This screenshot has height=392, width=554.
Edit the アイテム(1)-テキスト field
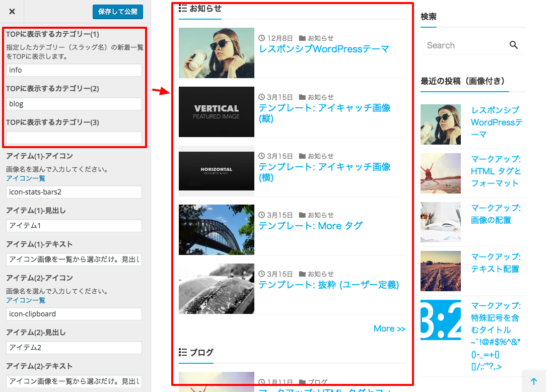tap(74, 259)
